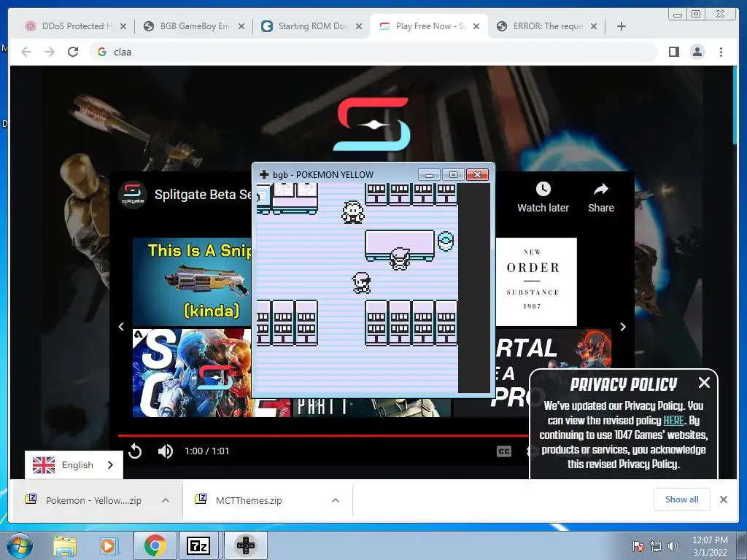This screenshot has width=747, height=560.
Task: Open the Chrome profile avatar
Action: tap(697, 52)
